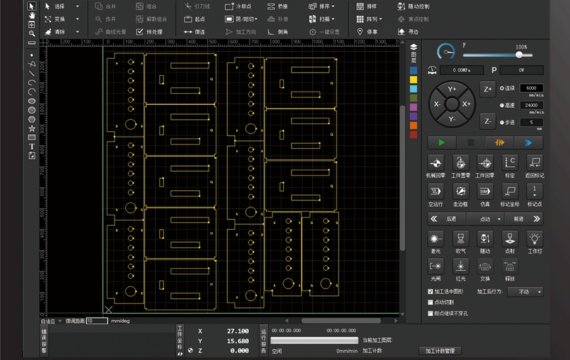Screen dimensions: 570x360
Task: Expand the 变换 dropdown arrow
Action: [77, 19]
